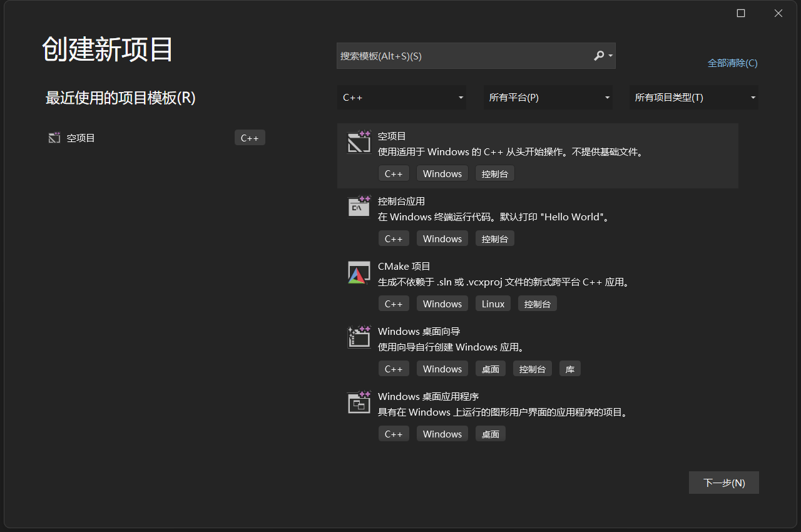Click the 控制台应用 template icon
This screenshot has height=532, width=801.
(359, 207)
